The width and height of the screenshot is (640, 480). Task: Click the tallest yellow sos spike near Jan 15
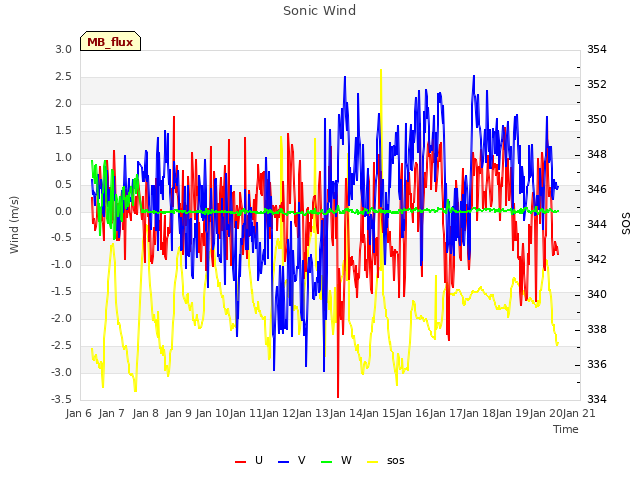(x=381, y=70)
